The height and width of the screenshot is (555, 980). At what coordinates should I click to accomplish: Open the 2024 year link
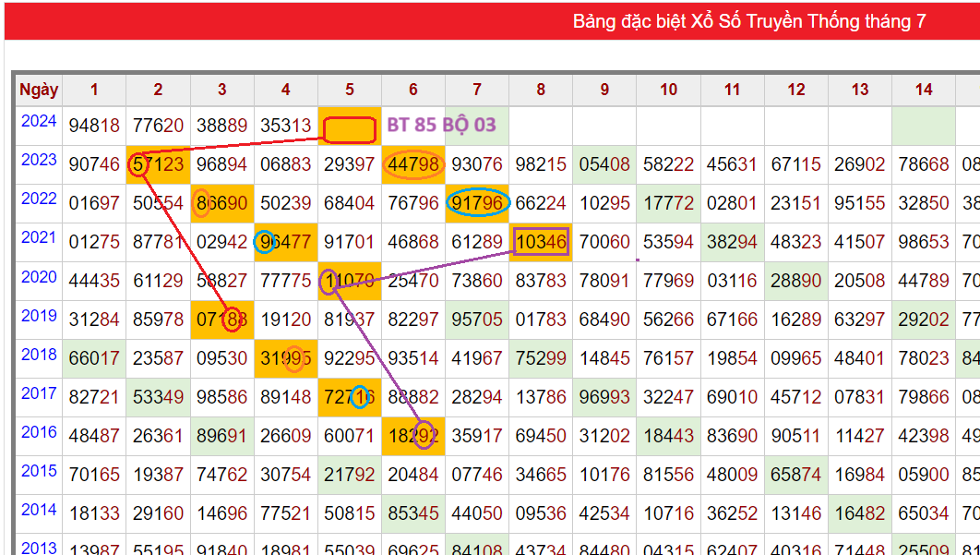click(x=39, y=121)
